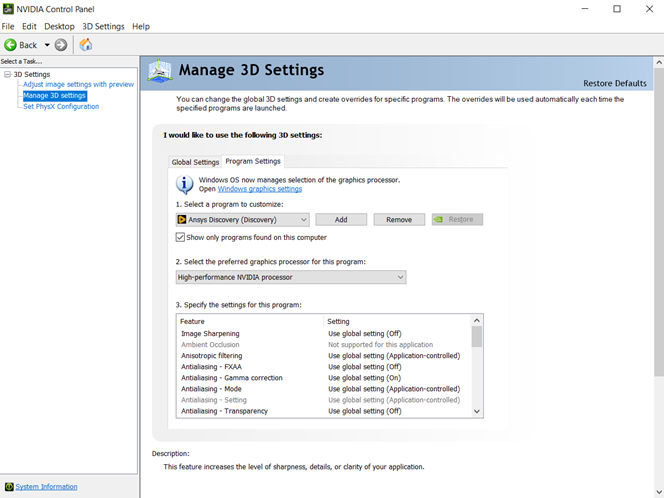Image resolution: width=664 pixels, height=498 pixels.
Task: Select Set PhysX Configuration
Action: [61, 106]
